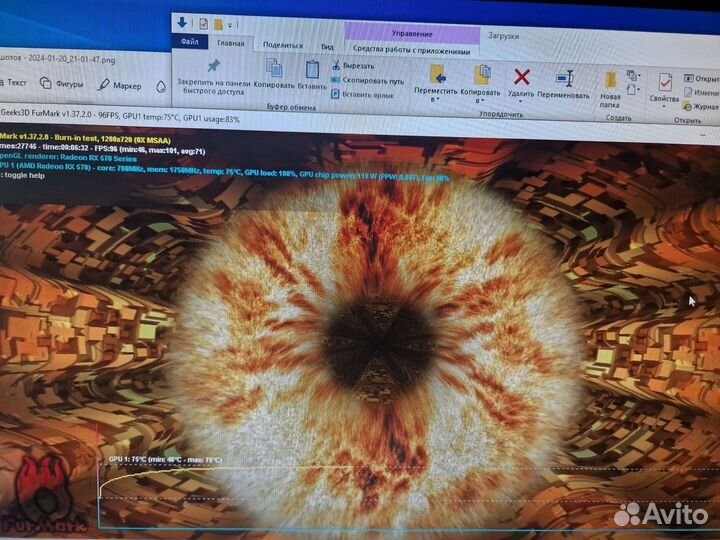Screen dimensions: 720x540
Task: Click the screenshot filename 2024-01-20_21-01-47.png title
Action: (x=72, y=59)
